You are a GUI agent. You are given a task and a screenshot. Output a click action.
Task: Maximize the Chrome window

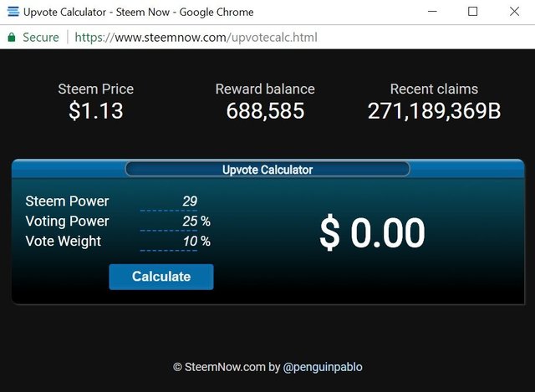click(472, 13)
